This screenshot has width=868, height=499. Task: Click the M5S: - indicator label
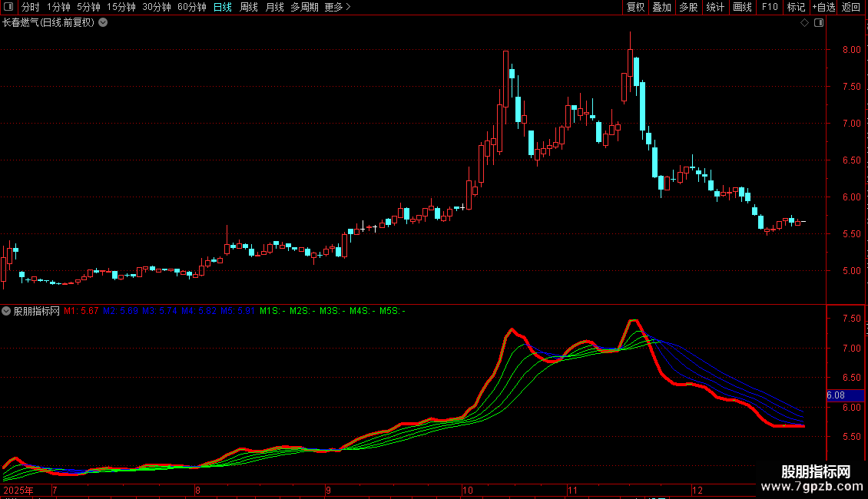tap(392, 311)
